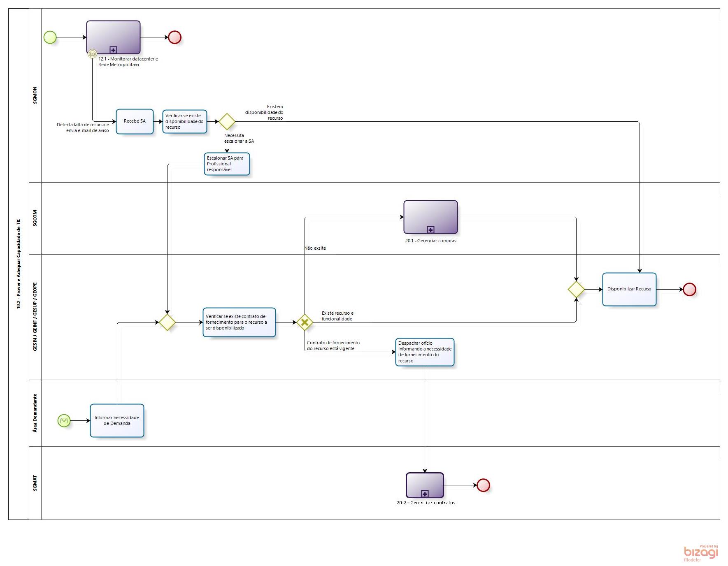Click the message start event in Área Demandante
The image size is (728, 566).
tap(64, 421)
